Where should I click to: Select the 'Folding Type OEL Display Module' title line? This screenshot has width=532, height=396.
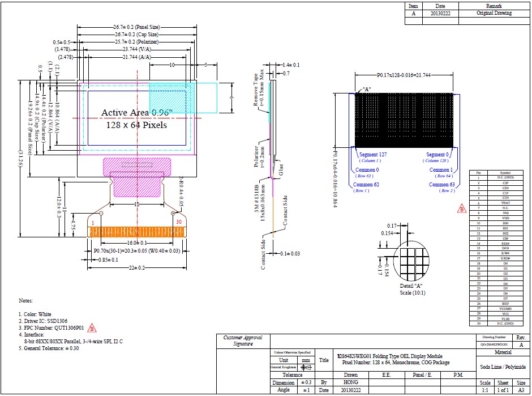click(x=390, y=356)
